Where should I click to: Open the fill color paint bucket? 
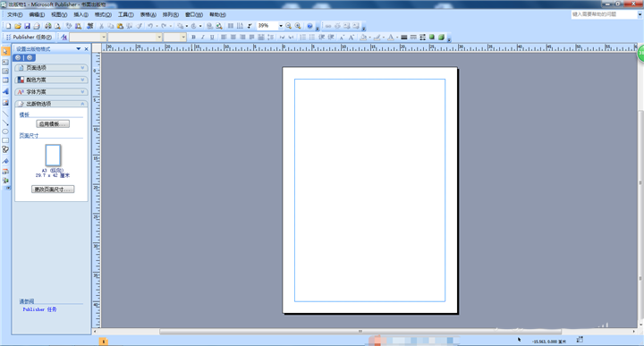click(363, 38)
